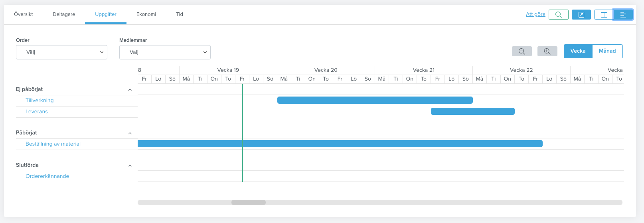Zoom in the Gantt timeline
The width and height of the screenshot is (644, 223).
pyautogui.click(x=547, y=51)
